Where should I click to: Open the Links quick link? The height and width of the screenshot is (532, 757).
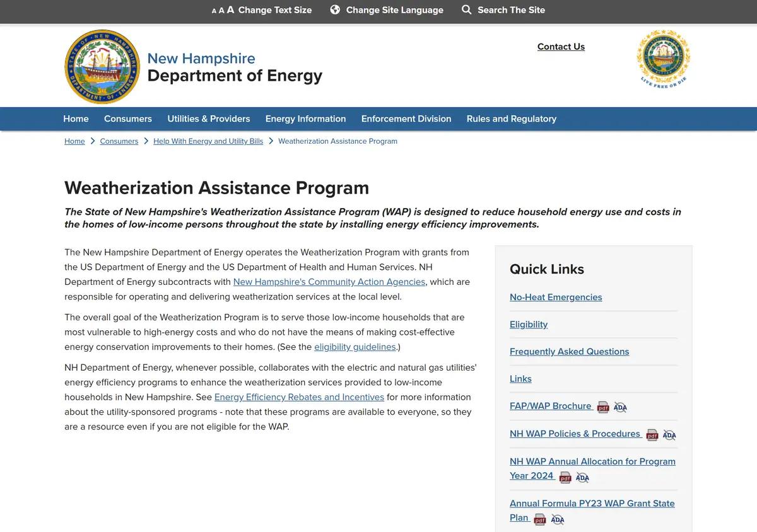pyautogui.click(x=520, y=378)
